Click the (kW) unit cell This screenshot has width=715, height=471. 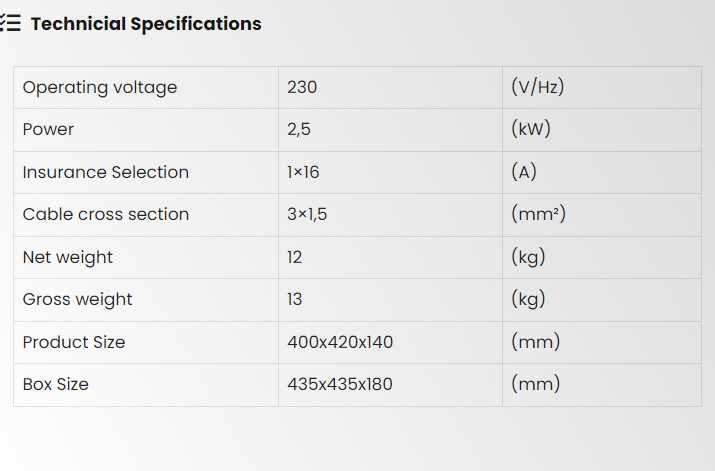tap(531, 130)
